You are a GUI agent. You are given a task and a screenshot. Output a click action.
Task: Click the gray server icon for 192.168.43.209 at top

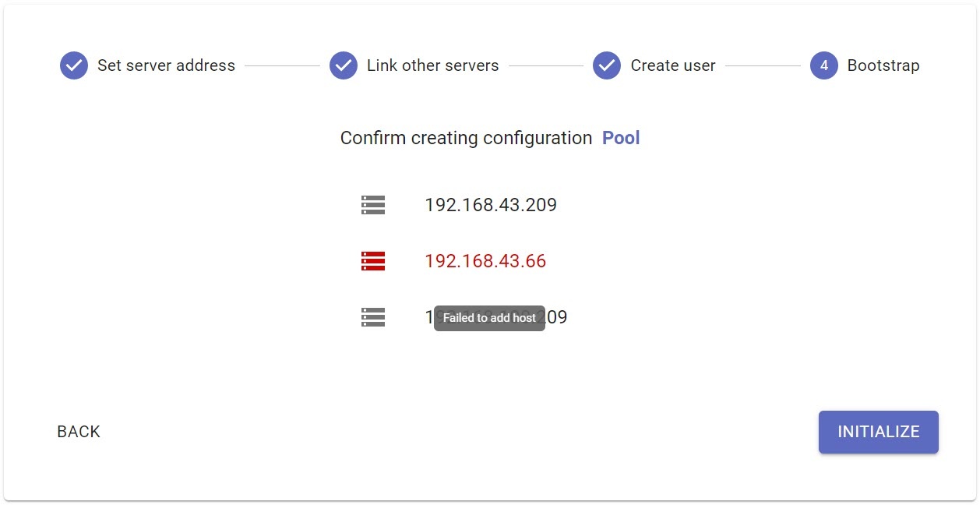tap(373, 205)
